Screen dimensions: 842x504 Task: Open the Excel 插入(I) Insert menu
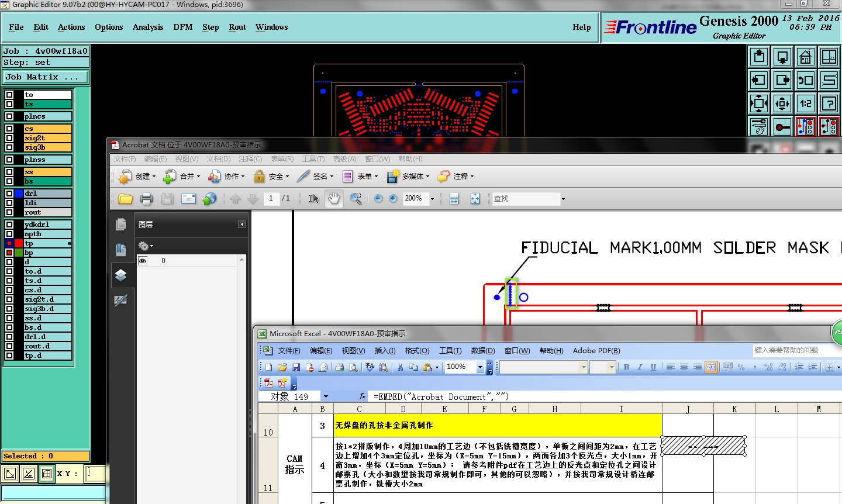pos(385,351)
